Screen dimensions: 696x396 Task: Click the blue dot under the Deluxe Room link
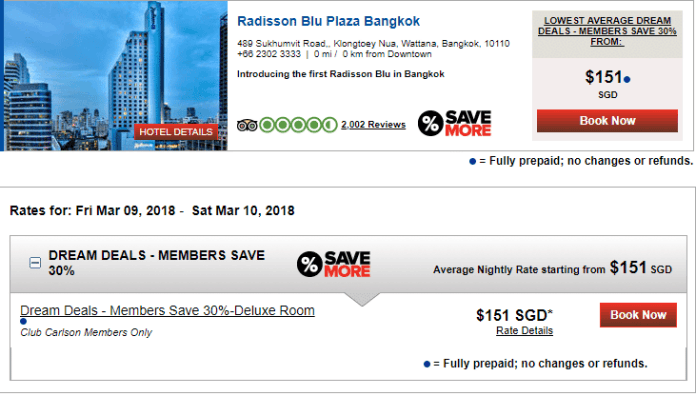24,321
